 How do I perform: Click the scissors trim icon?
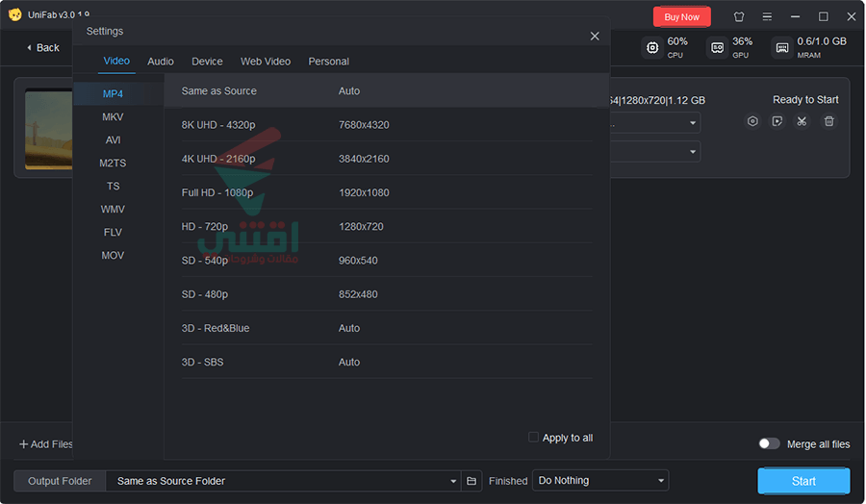[x=802, y=121]
